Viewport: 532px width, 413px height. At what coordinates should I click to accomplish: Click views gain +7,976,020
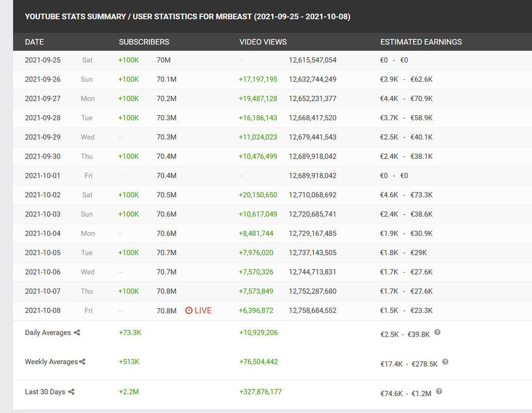click(256, 253)
